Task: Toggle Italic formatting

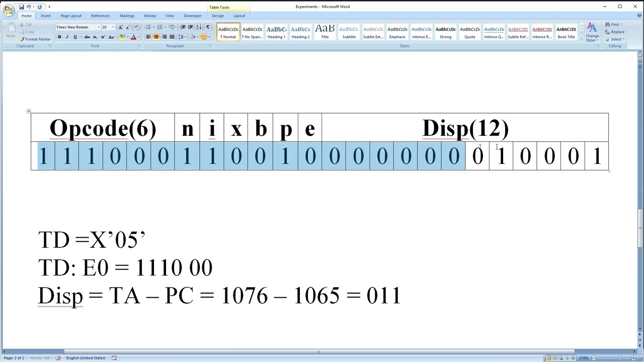Action: (67, 37)
